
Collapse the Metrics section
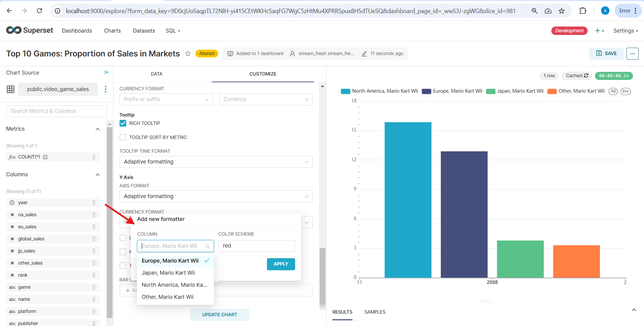(x=98, y=129)
